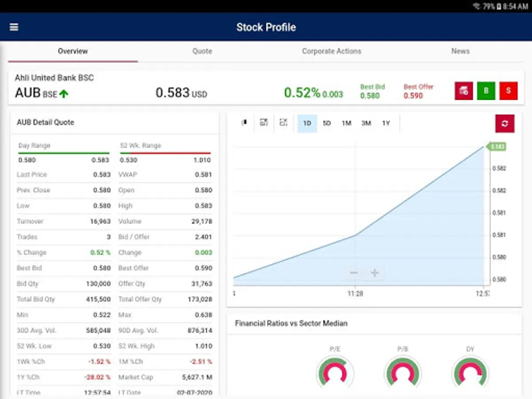532x399 pixels.
Task: Click the VWAP value 0.581
Action: pos(203,175)
